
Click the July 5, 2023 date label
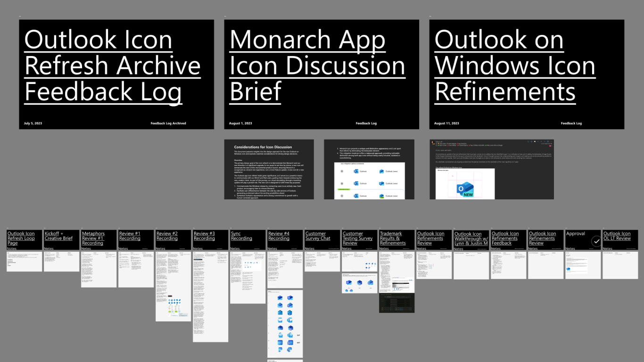coord(33,123)
